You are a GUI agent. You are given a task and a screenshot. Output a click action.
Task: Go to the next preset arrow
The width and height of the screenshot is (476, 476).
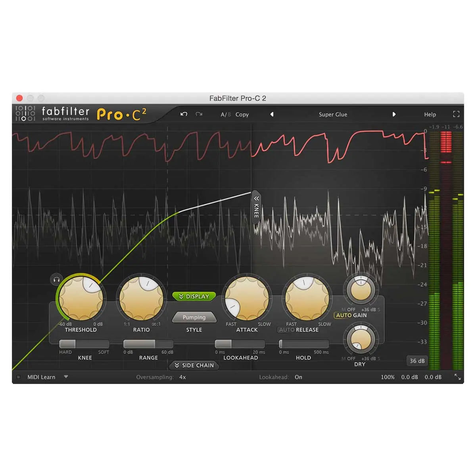[394, 114]
